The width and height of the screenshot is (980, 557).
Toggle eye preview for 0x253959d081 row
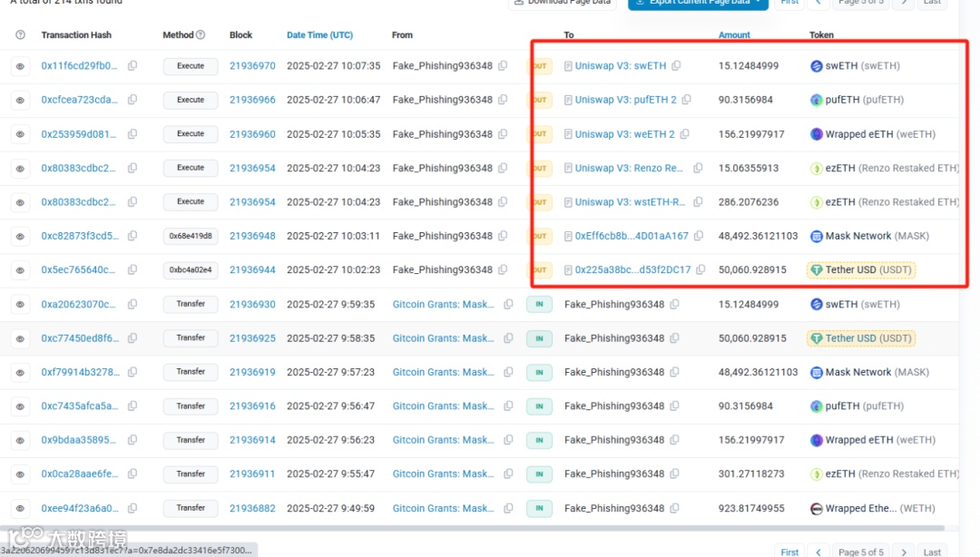click(x=20, y=134)
